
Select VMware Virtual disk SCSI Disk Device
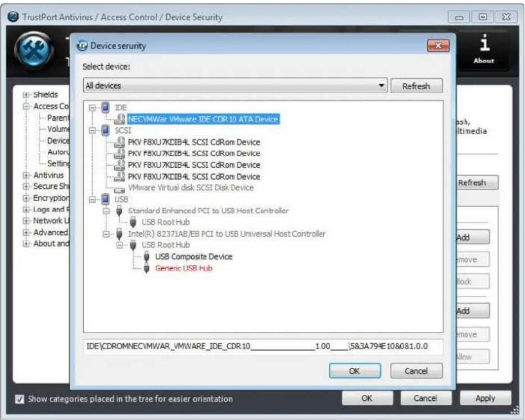[191, 188]
